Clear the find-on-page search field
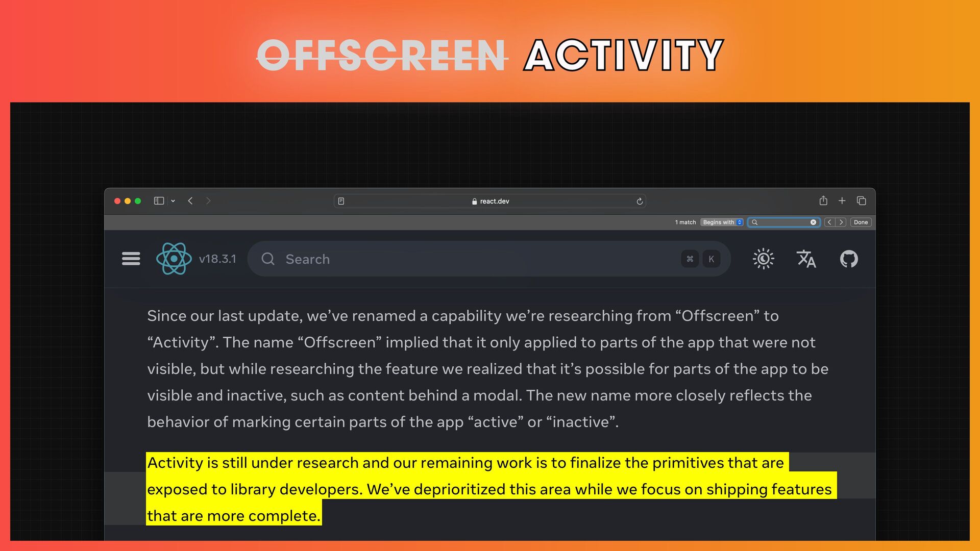 pyautogui.click(x=813, y=222)
